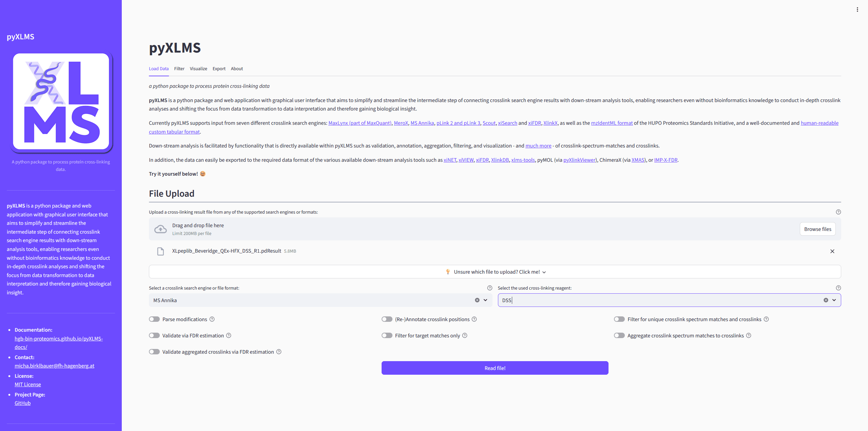Remove the uploaded pdResult file
868x431 pixels.
(x=832, y=251)
